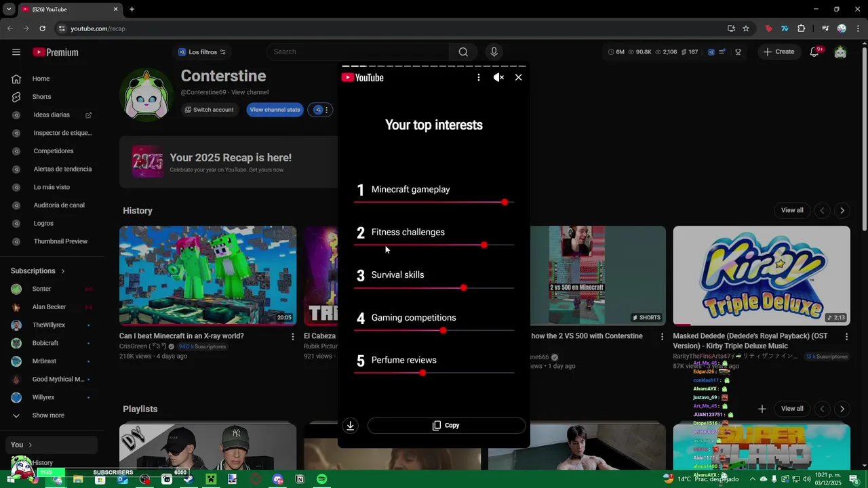This screenshot has width=868, height=488.
Task: Click Minecraft gameplay interest bar knob
Action: point(505,202)
